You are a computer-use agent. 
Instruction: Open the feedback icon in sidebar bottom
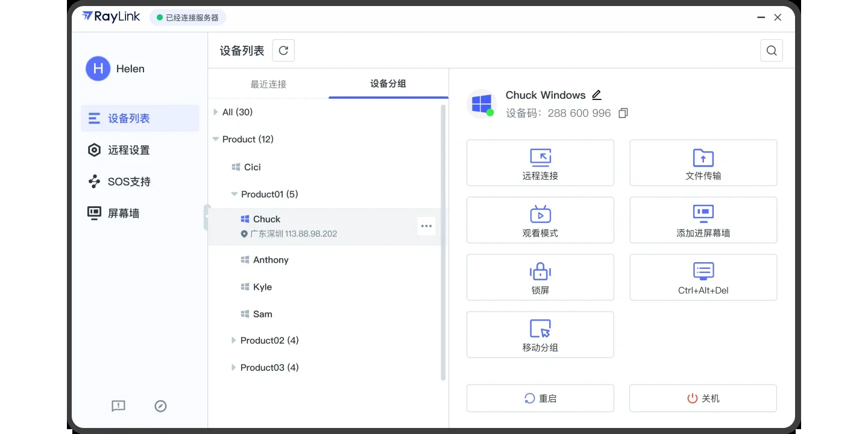click(118, 406)
